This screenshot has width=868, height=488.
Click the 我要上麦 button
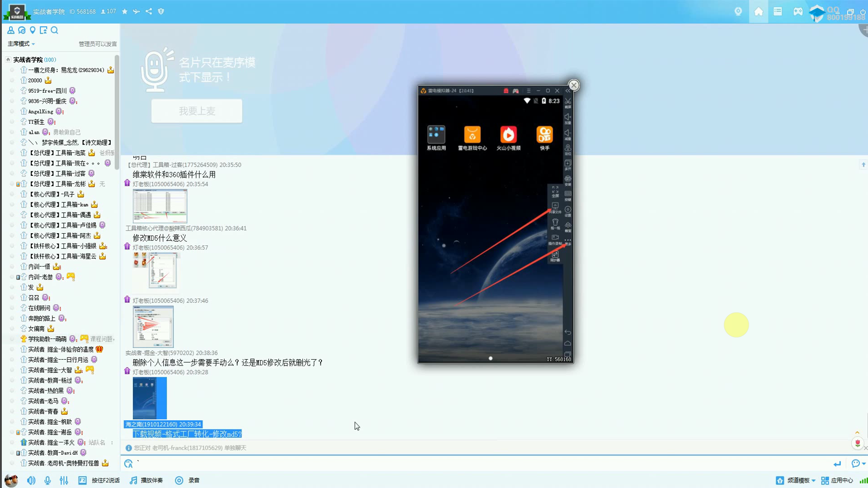point(197,111)
